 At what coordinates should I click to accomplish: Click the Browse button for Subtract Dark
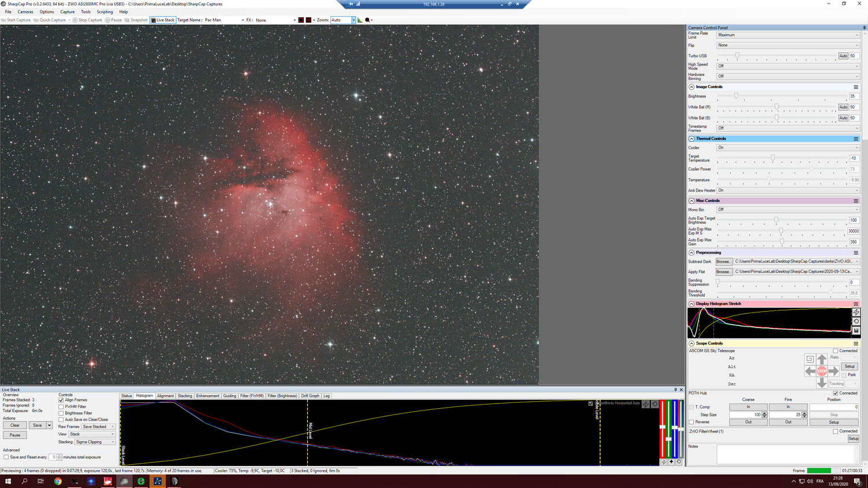723,262
